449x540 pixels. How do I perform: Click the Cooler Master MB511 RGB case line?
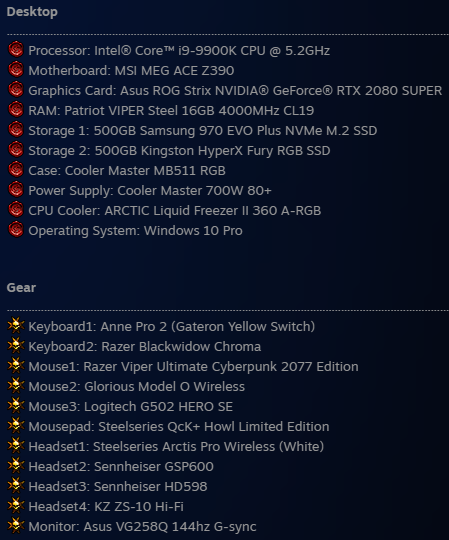(127, 170)
